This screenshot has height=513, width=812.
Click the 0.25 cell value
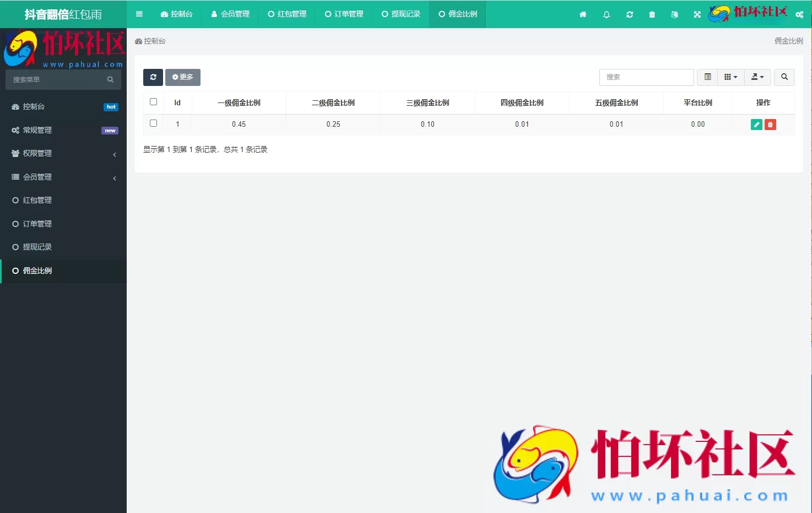[333, 125]
